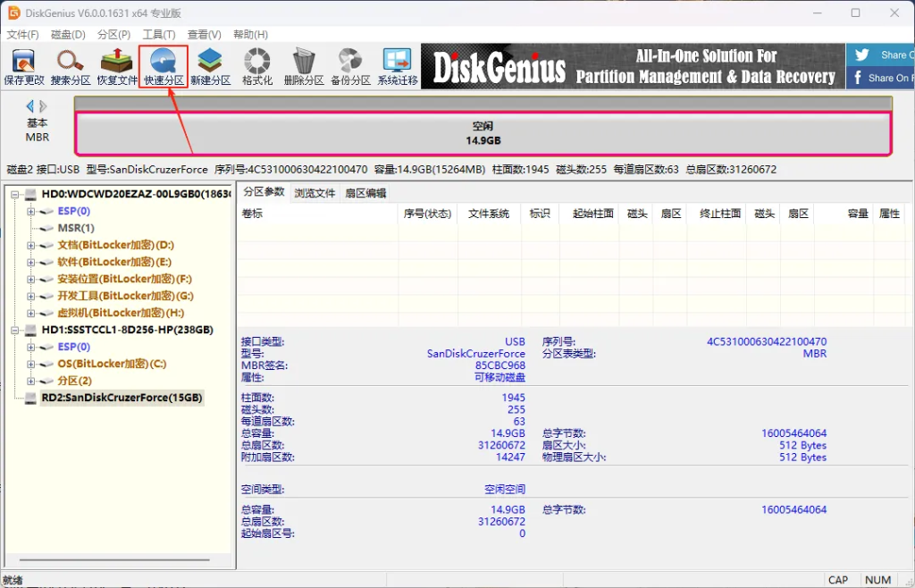Image resolution: width=915 pixels, height=588 pixels.
Task: Collapse the HD0 WDC disk tree node
Action: pyautogui.click(x=15, y=195)
